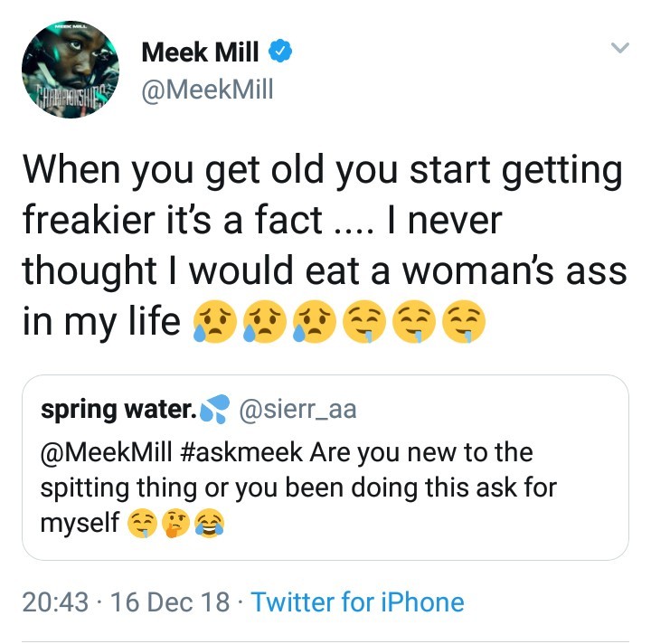Click the @MeekMill handle under the name
Screen dimensions: 651x644
tap(207, 90)
